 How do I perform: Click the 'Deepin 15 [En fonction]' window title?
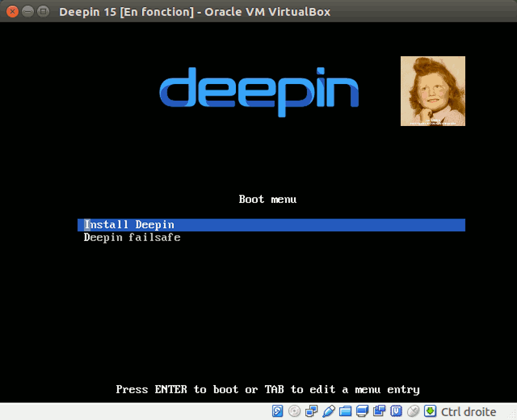(195, 12)
